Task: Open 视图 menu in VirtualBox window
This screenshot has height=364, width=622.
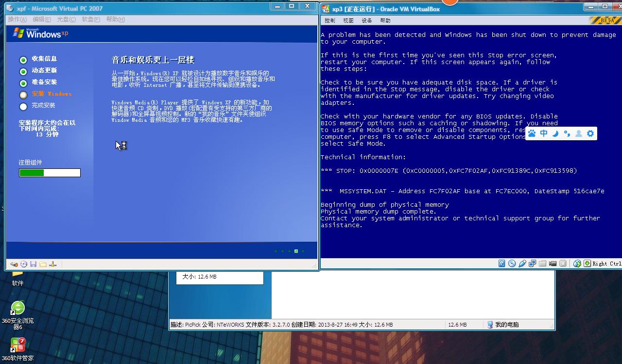Action: (x=348, y=20)
